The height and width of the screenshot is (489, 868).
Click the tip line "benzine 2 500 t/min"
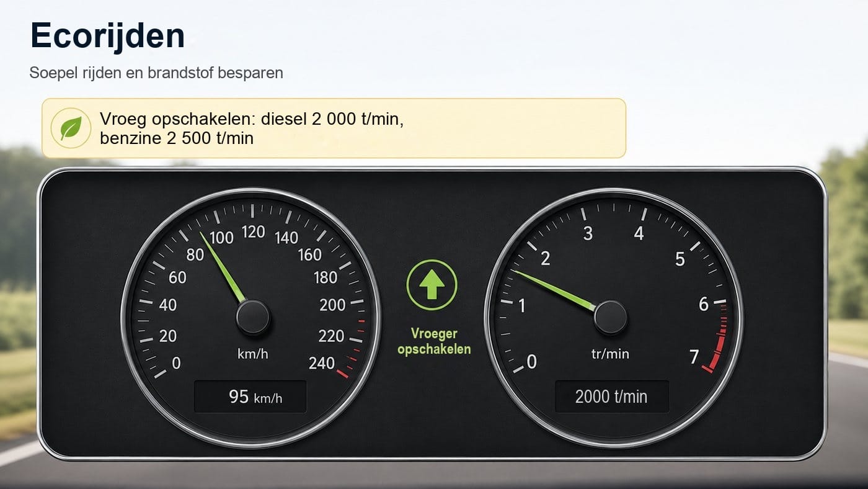[177, 138]
